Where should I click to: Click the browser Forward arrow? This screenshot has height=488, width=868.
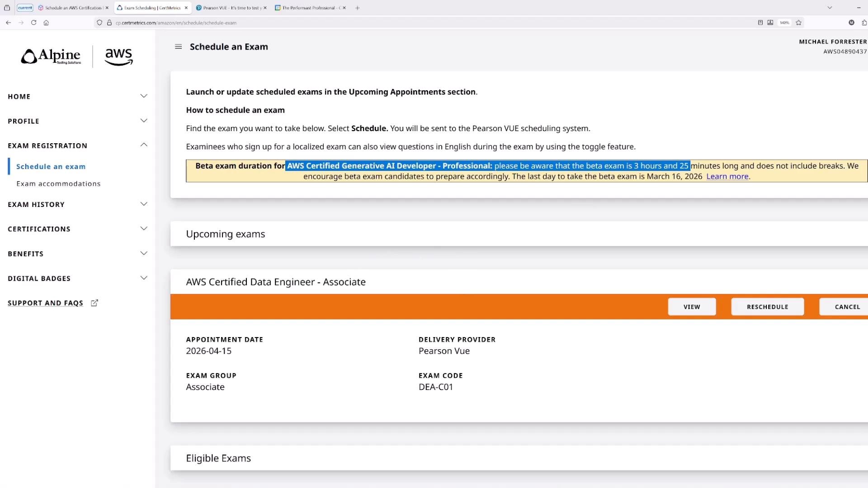point(21,23)
